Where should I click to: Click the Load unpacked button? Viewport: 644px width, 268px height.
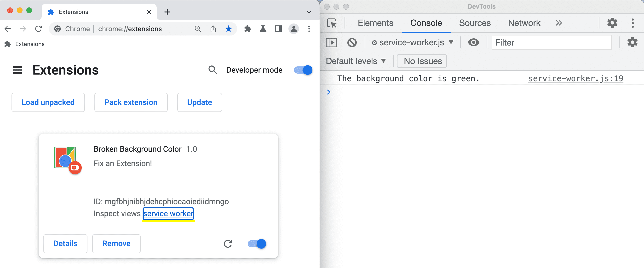(x=48, y=102)
